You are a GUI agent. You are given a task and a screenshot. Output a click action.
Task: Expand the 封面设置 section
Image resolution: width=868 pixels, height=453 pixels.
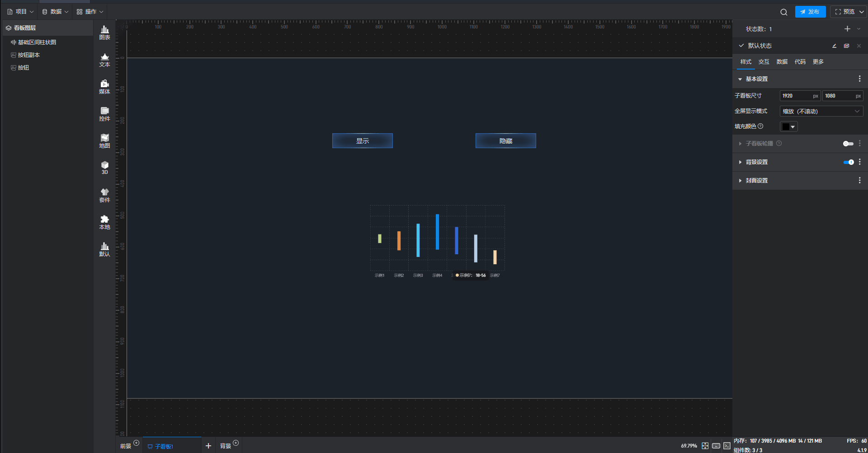pos(740,181)
